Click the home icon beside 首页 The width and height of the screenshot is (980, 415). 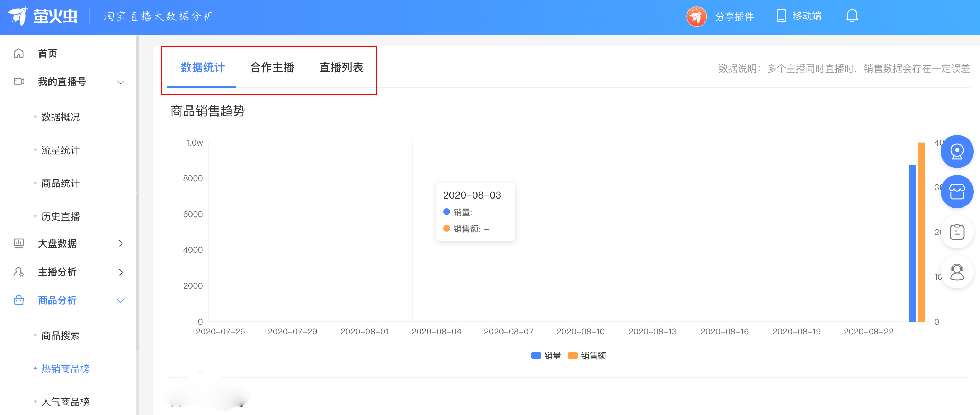(x=19, y=53)
